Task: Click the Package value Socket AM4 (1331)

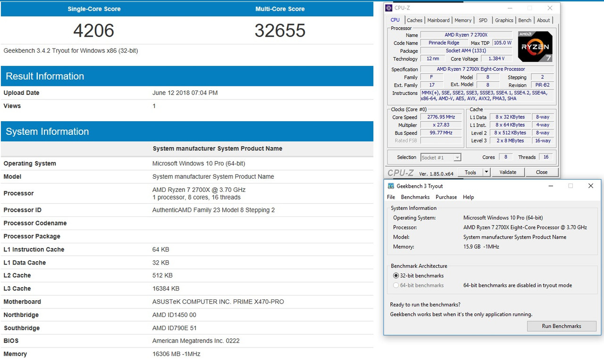Action: 466,51
